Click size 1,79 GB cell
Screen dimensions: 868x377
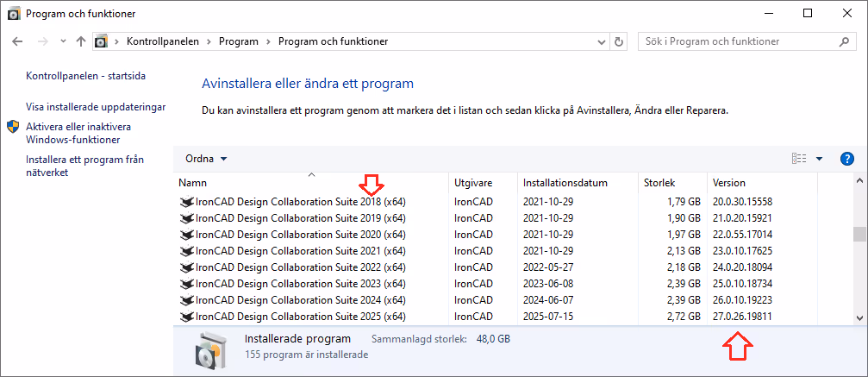click(683, 201)
